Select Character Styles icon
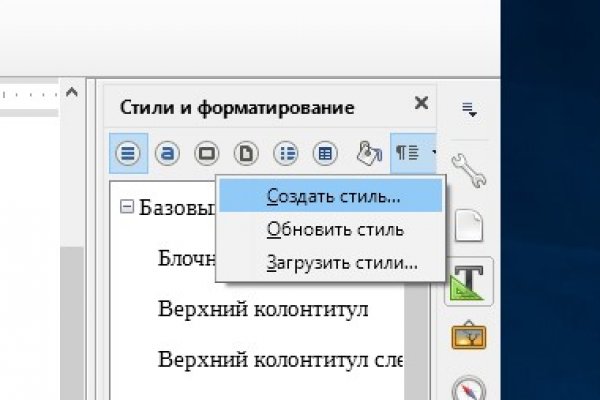The image size is (600, 400). point(167,153)
